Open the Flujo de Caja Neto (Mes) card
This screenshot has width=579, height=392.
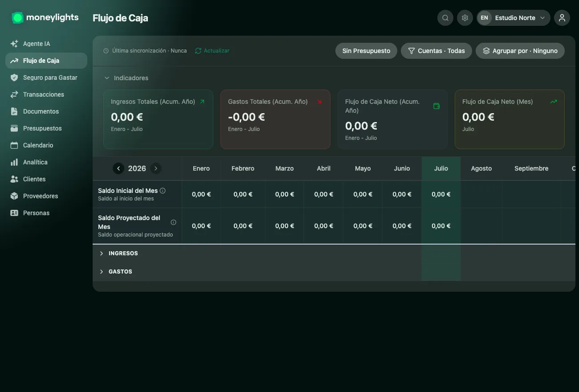tap(510, 119)
